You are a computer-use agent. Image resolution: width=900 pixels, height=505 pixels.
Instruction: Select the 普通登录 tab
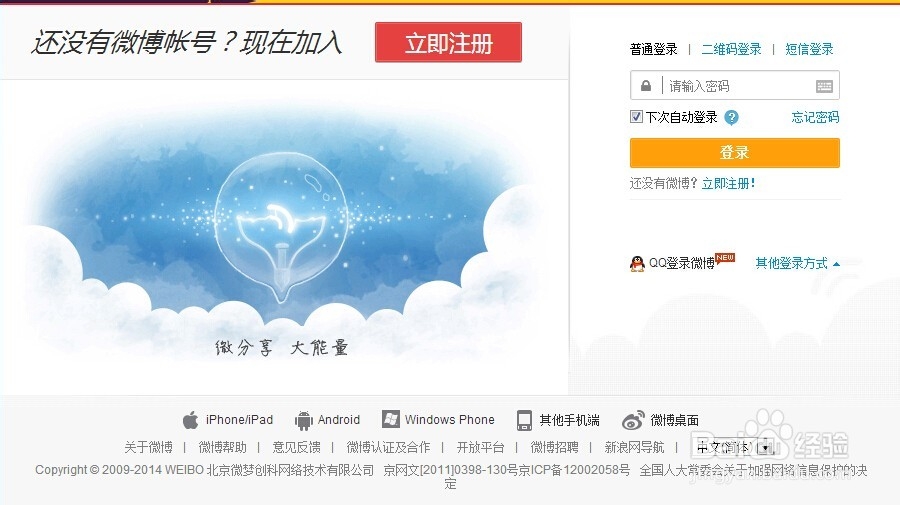(x=653, y=49)
